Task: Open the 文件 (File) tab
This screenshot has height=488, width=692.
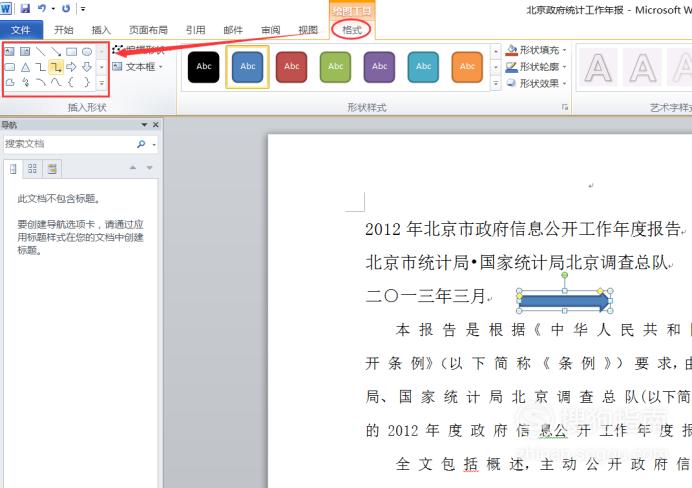Action: pyautogui.click(x=21, y=30)
